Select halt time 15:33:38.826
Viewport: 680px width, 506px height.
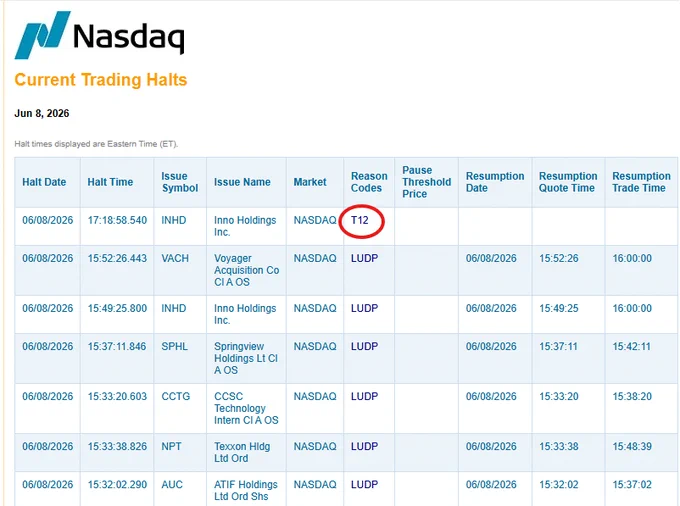(117, 447)
